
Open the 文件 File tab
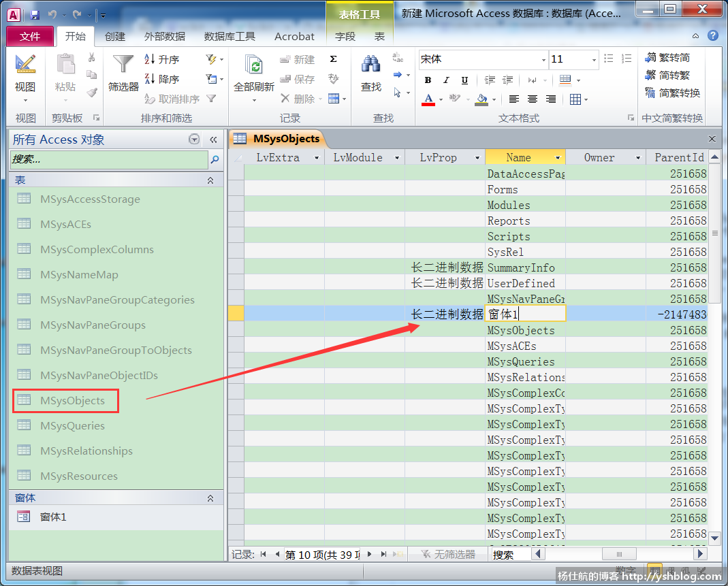coord(30,36)
